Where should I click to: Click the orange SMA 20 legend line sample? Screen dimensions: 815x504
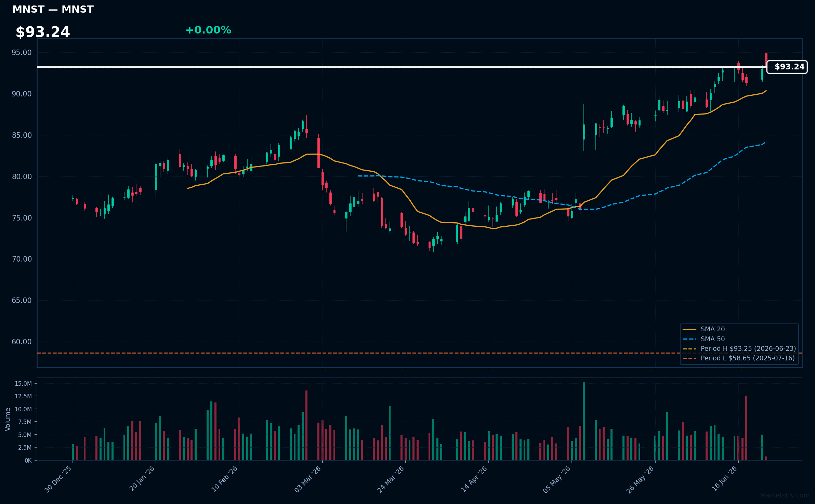pyautogui.click(x=689, y=330)
